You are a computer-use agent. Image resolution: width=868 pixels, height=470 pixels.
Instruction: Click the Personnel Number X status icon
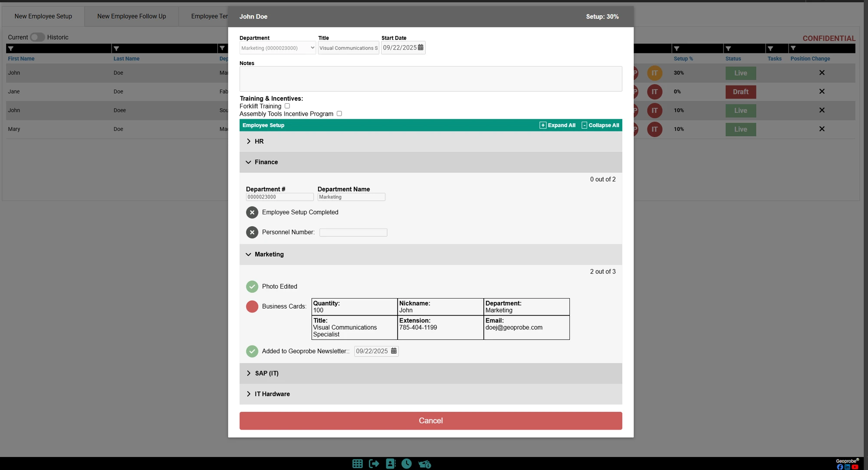[x=252, y=232]
